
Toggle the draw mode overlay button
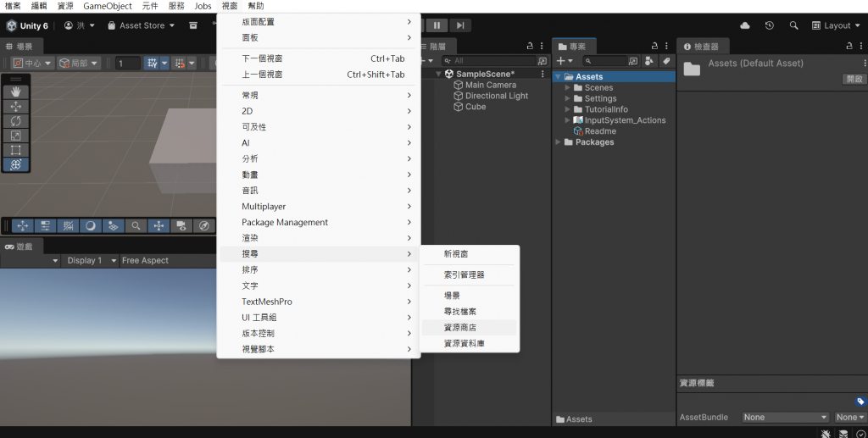click(x=68, y=225)
